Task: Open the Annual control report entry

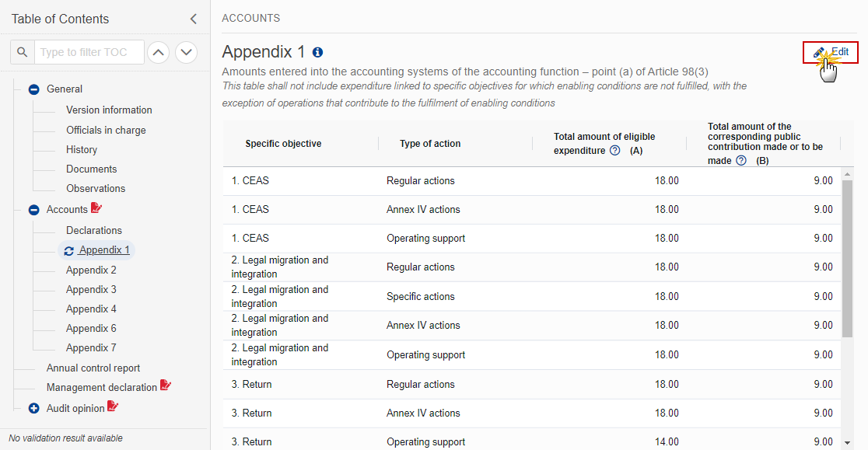Action: click(93, 368)
